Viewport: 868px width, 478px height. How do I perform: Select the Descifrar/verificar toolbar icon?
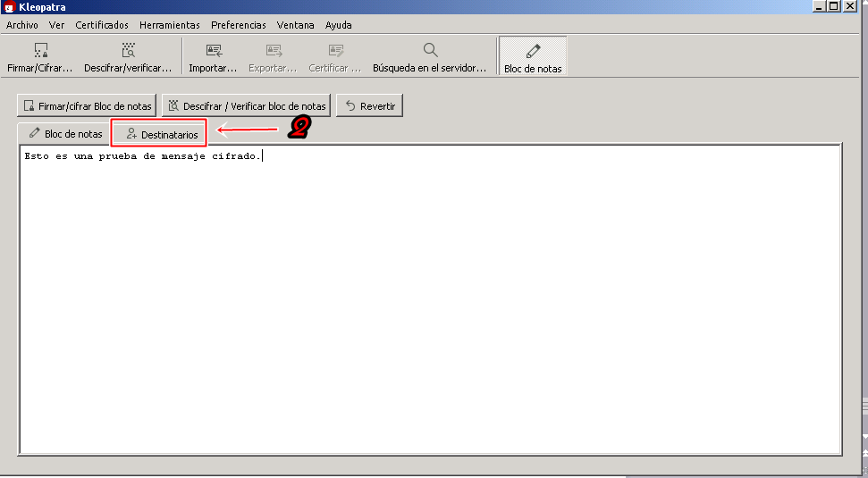(x=128, y=57)
